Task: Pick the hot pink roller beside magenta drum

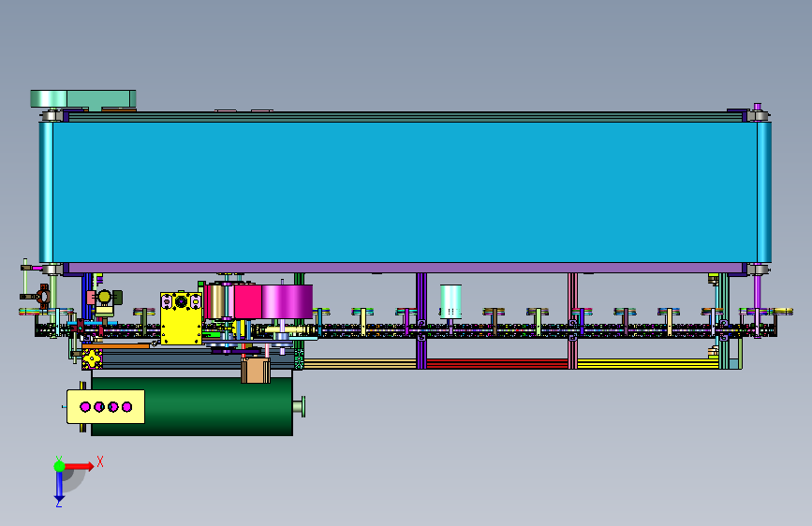Action: (247, 301)
